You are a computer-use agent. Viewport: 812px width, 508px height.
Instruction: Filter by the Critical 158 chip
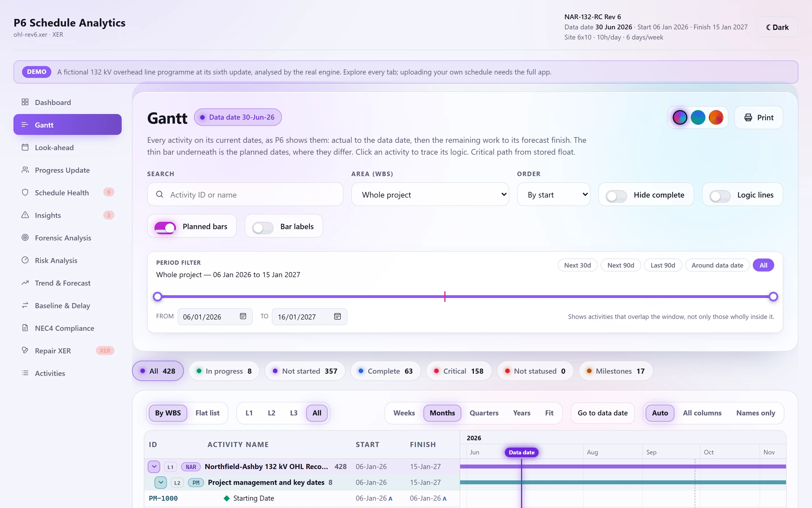click(x=459, y=371)
